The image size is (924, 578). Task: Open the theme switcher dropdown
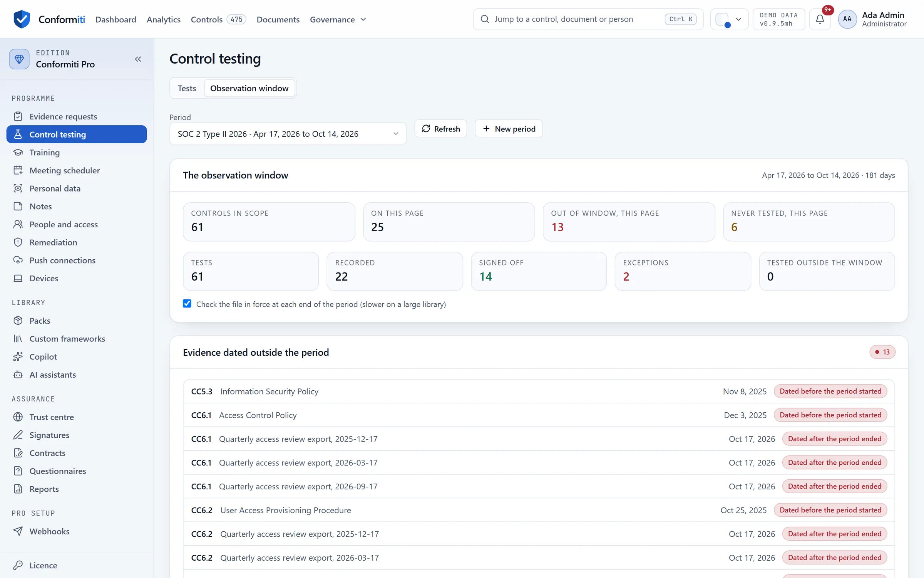(729, 19)
